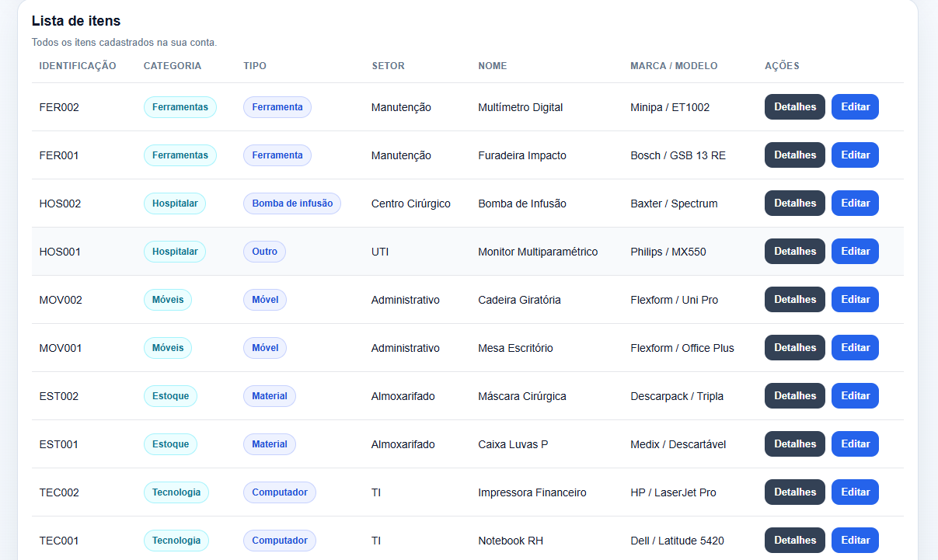Click the Móvel type badge in MOV001 row
Screen dimensions: 938x560
click(265, 348)
